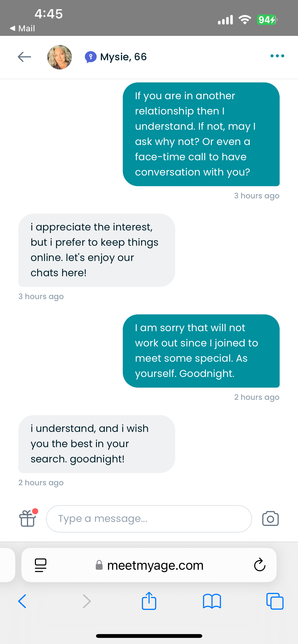Tap the "face-time call" sent message
Image resolution: width=298 pixels, height=644 pixels.
point(201,134)
